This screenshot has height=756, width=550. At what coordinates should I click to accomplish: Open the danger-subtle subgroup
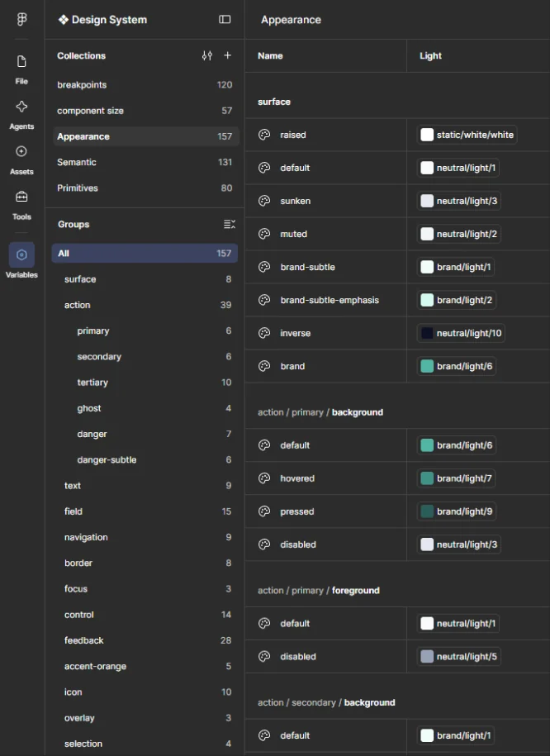pos(145,459)
